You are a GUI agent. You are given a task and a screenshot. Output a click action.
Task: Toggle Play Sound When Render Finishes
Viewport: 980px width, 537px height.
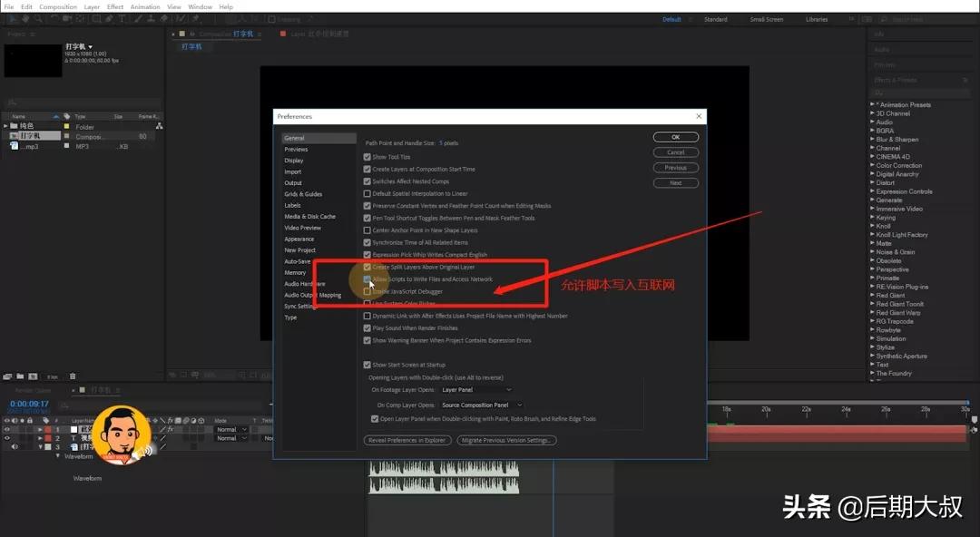(x=367, y=328)
